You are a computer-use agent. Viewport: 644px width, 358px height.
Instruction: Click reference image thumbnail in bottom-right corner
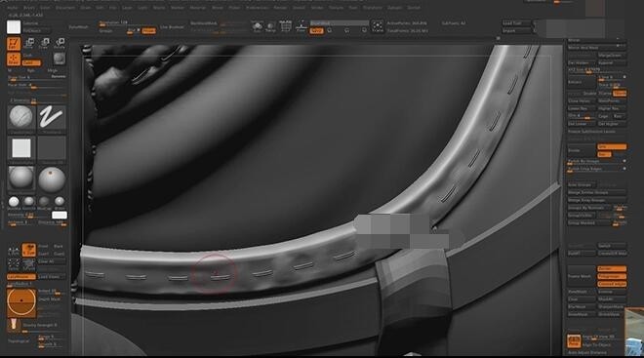pyautogui.click(x=634, y=333)
